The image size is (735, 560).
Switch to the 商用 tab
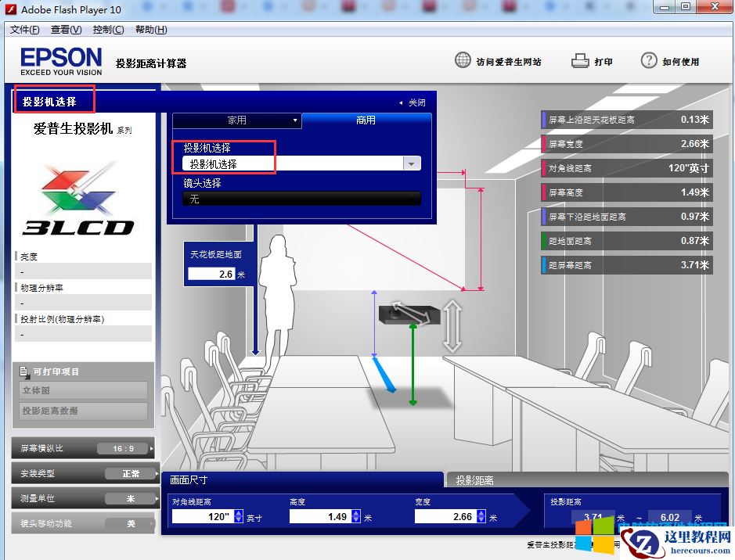(366, 120)
